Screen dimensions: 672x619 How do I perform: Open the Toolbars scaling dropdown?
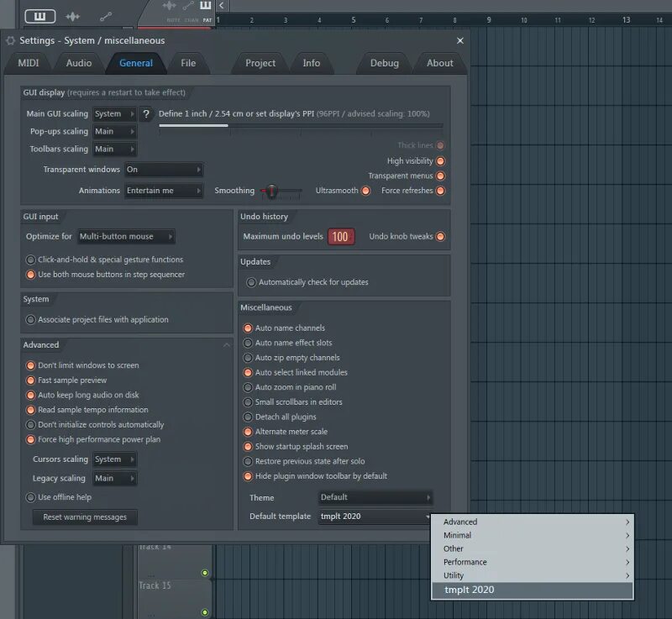pos(114,149)
